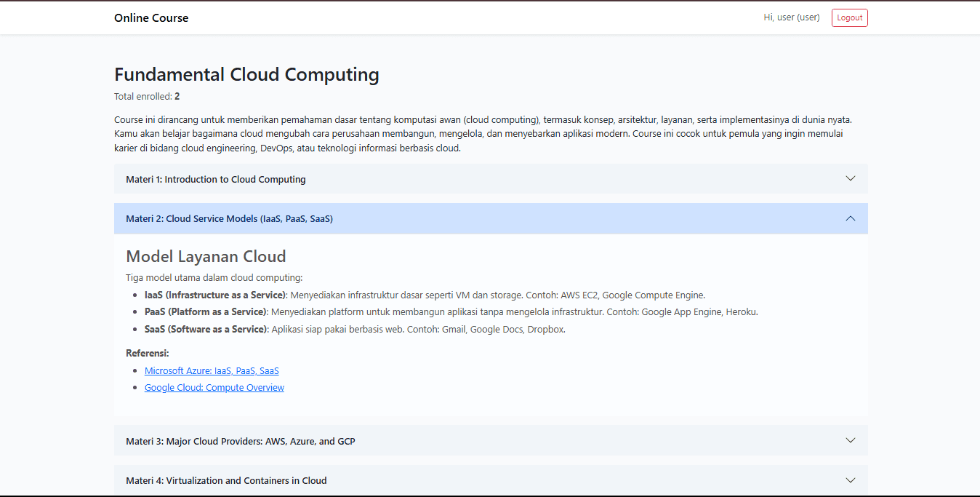Open the Google Cloud: Compute Overview link
This screenshot has height=497, width=980.
(x=214, y=388)
